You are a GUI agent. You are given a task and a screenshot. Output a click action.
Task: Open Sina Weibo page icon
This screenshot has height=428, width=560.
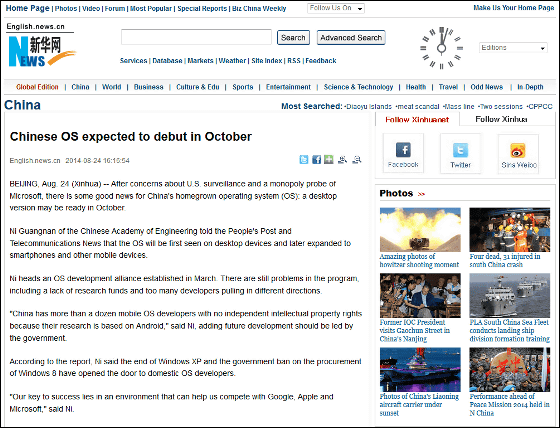coord(518,150)
